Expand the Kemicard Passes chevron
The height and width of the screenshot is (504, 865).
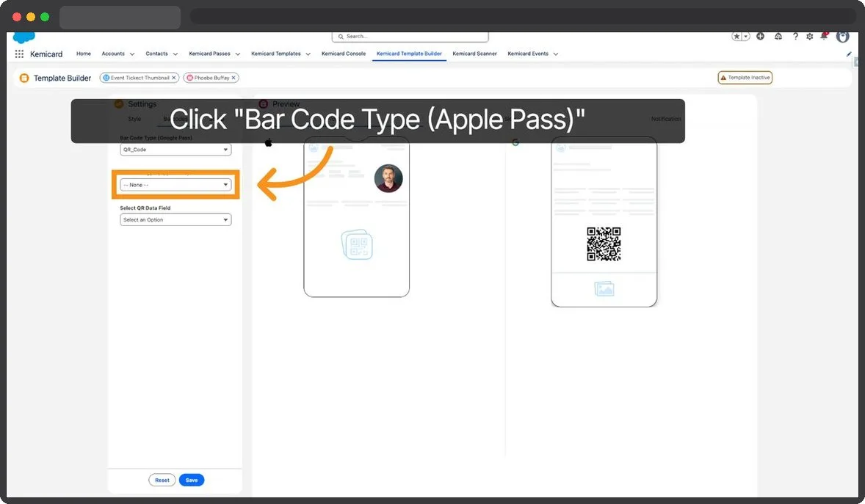point(238,54)
